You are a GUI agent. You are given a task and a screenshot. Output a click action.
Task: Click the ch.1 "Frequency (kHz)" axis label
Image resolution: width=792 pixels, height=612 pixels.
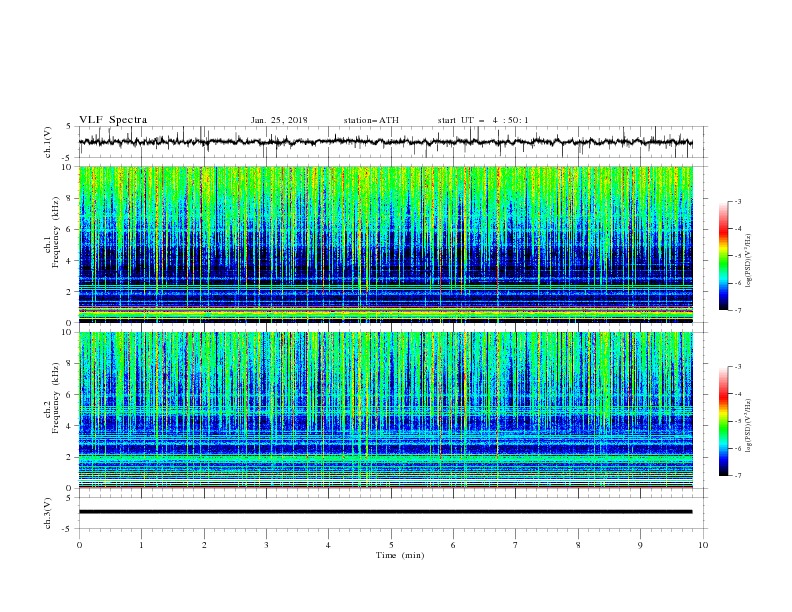(x=56, y=234)
